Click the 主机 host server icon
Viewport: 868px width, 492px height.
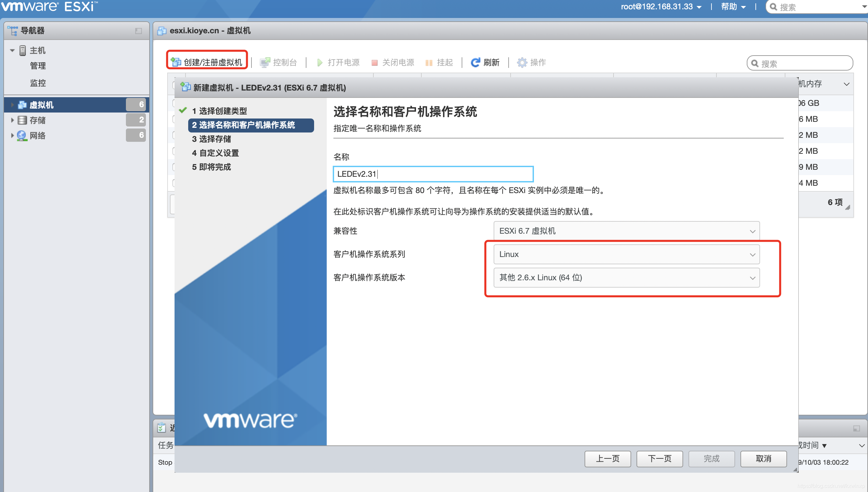tap(23, 51)
